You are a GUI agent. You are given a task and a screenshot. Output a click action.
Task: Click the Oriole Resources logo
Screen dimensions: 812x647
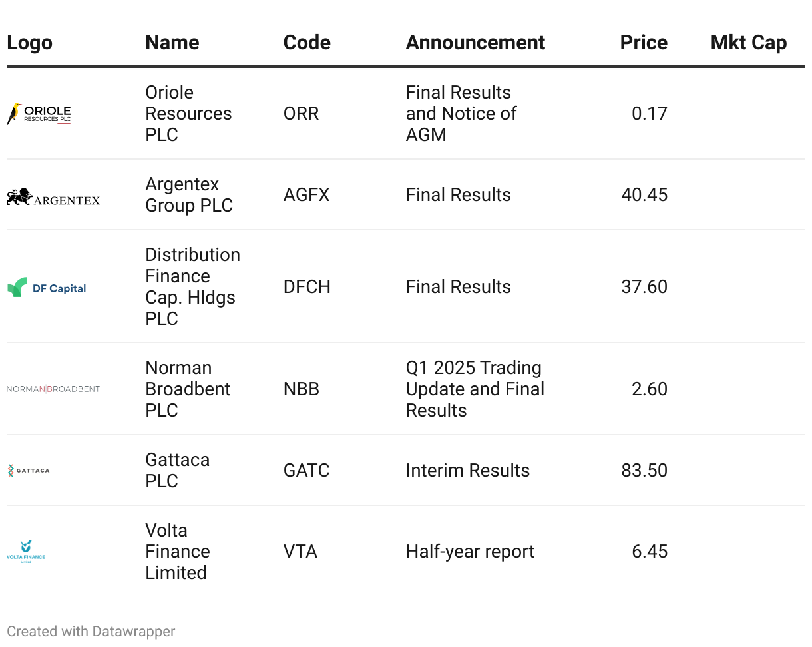[39, 114]
